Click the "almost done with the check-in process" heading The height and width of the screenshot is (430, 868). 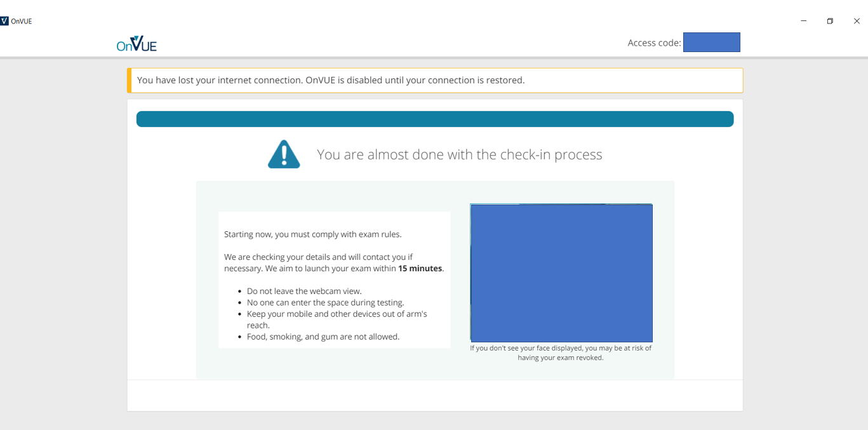point(459,154)
